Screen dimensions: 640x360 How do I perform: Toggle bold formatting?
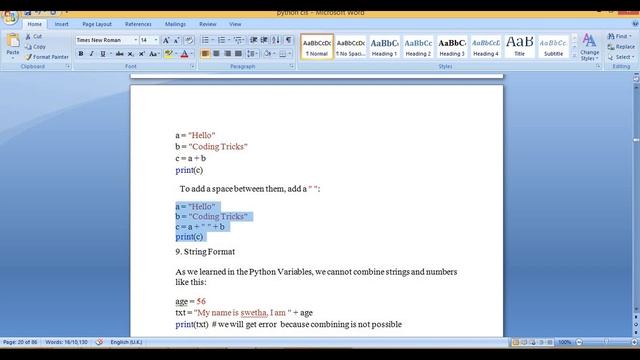(x=81, y=54)
